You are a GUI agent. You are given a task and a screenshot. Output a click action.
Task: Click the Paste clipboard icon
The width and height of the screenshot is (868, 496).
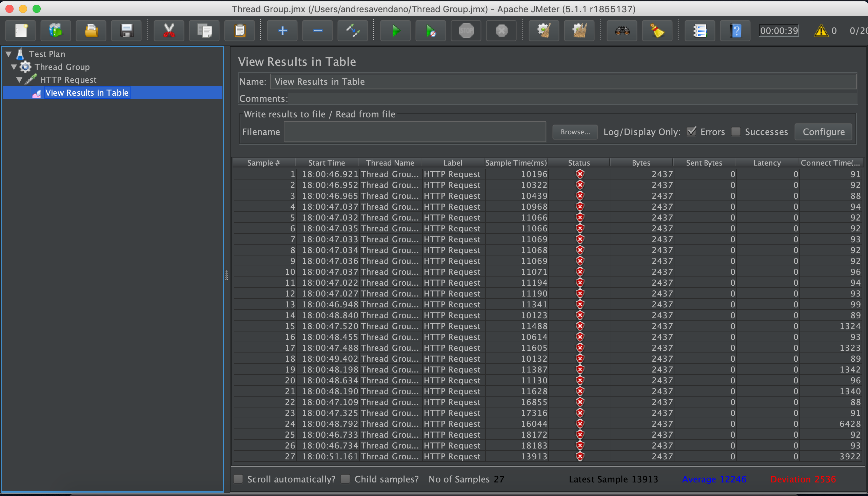(240, 31)
